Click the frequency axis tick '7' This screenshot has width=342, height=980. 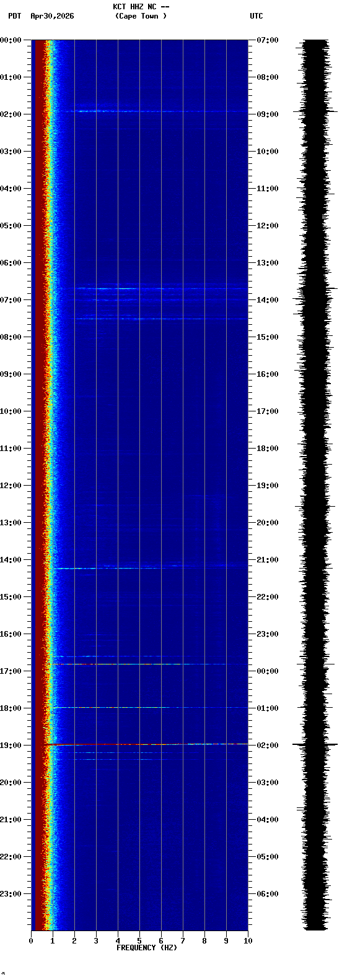tap(183, 941)
